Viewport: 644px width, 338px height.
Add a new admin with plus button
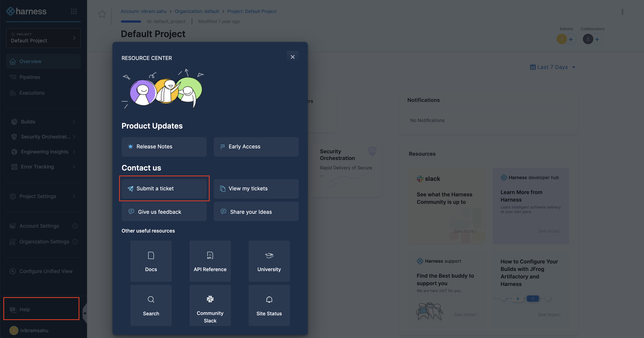point(571,39)
